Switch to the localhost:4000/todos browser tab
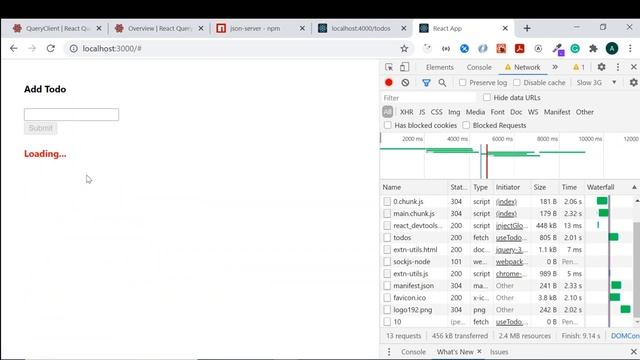The height and width of the screenshot is (360, 640). [361, 28]
